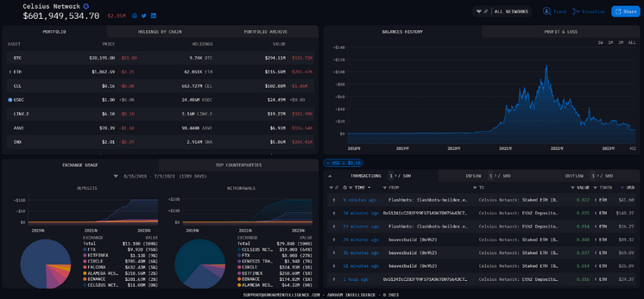Click the AAVE asset row in the portfolio

pyautogui.click(x=161, y=128)
